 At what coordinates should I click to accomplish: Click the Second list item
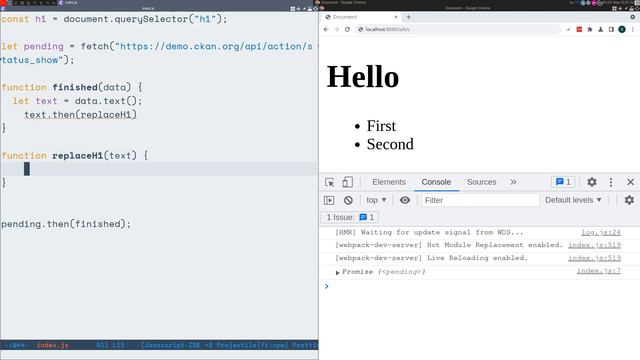click(390, 144)
